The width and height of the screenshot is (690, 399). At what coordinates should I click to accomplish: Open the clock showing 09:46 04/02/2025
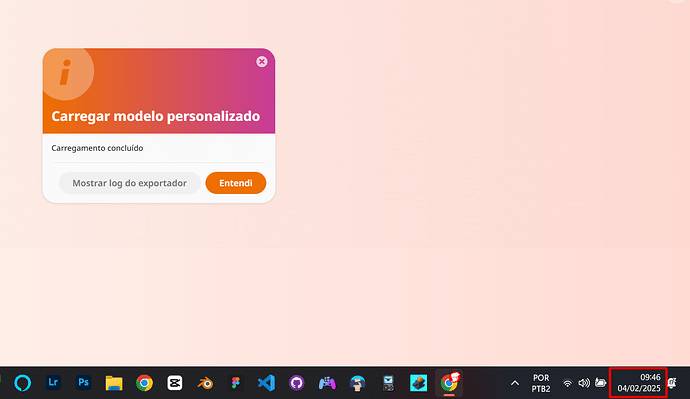tap(639, 383)
